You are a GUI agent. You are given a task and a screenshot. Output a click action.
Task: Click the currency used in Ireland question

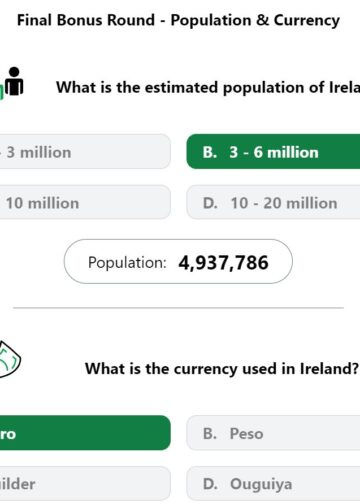coord(222,369)
